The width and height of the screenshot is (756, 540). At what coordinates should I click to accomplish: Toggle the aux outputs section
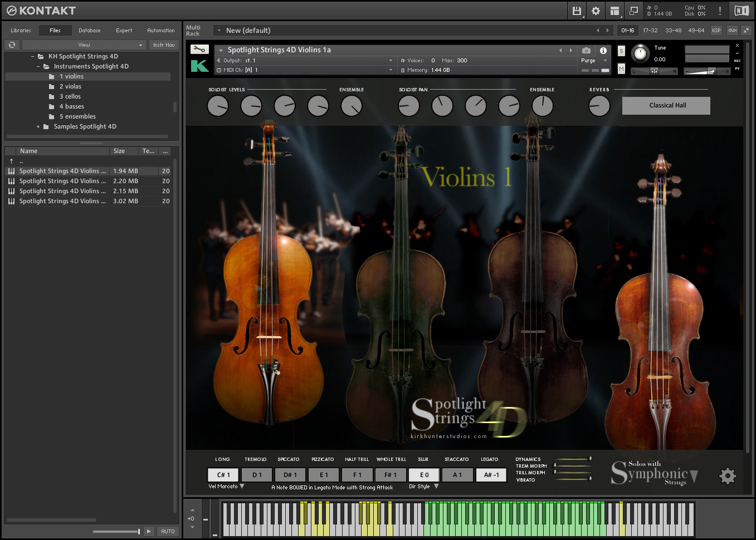tap(732, 31)
